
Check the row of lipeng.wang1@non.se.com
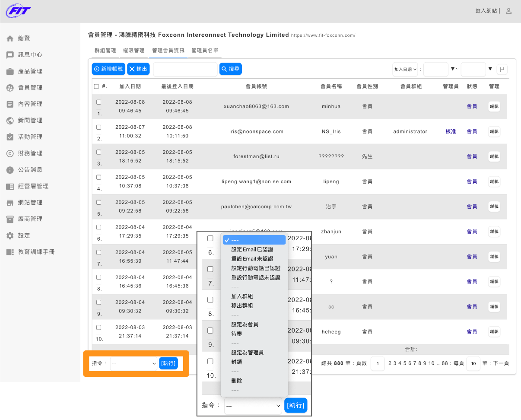pyautogui.click(x=98, y=177)
